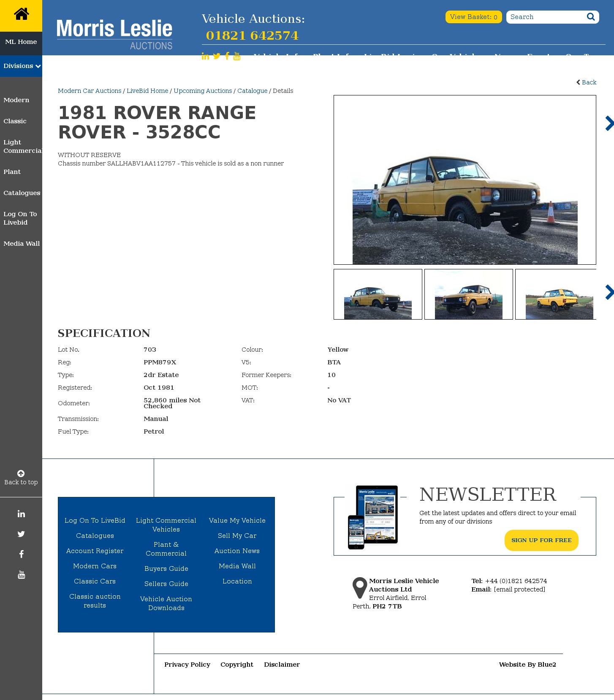Open Sell My Car link
This screenshot has height=700, width=614.
[237, 536]
